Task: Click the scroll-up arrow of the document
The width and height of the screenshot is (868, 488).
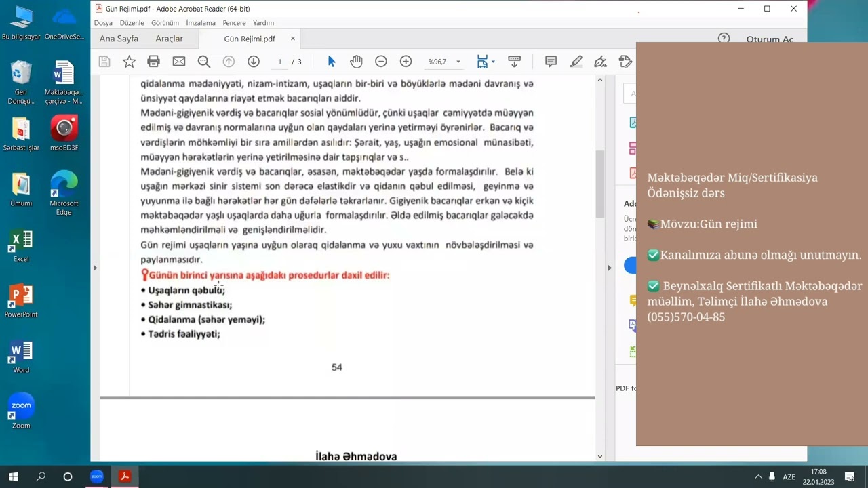Action: (599, 80)
